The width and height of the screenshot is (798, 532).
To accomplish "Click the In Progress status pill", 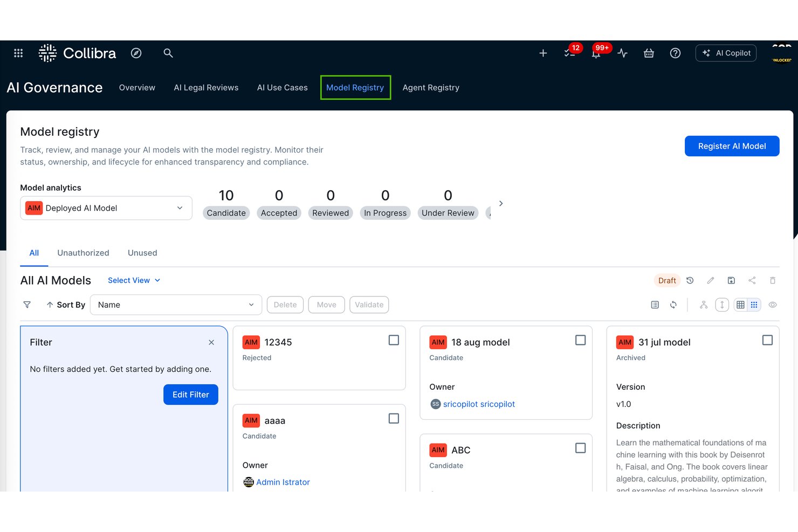I will (x=386, y=213).
